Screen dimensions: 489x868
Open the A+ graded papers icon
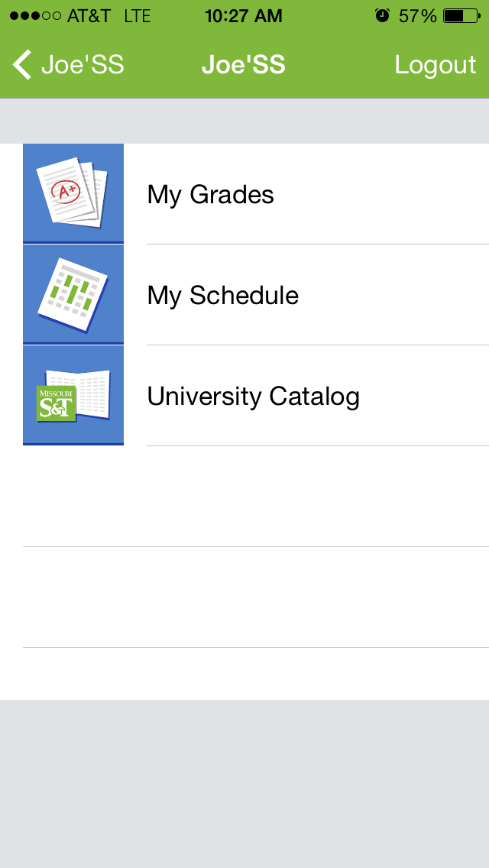(x=73, y=193)
